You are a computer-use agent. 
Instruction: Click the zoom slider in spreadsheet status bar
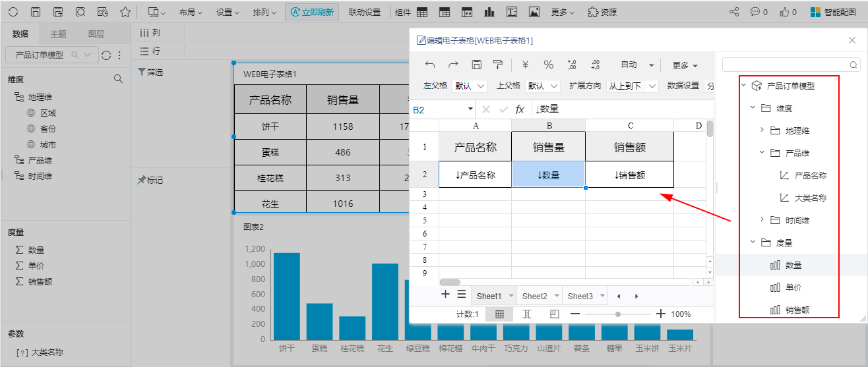click(x=618, y=314)
